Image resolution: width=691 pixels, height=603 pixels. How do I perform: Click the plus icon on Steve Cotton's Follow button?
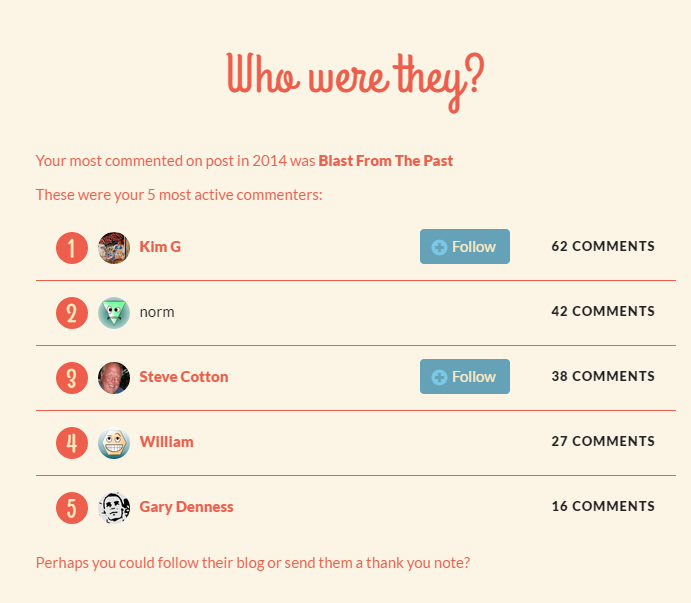point(439,377)
